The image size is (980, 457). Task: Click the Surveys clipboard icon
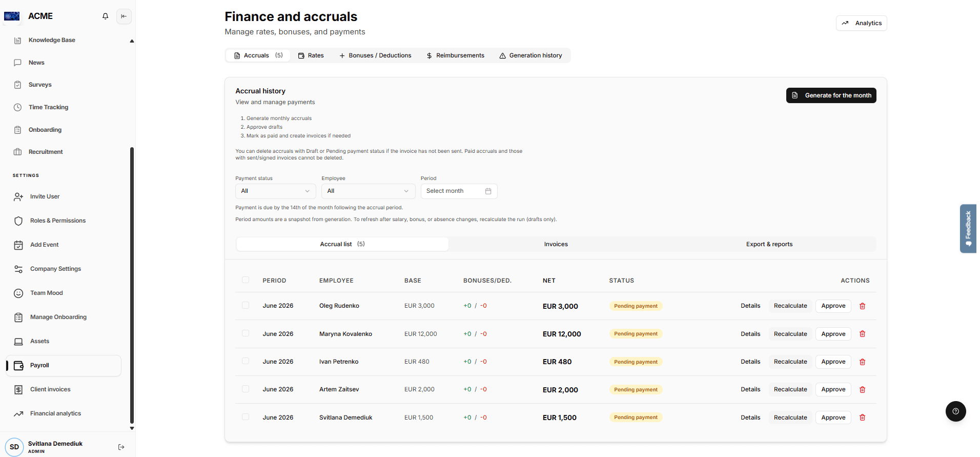pos(17,85)
